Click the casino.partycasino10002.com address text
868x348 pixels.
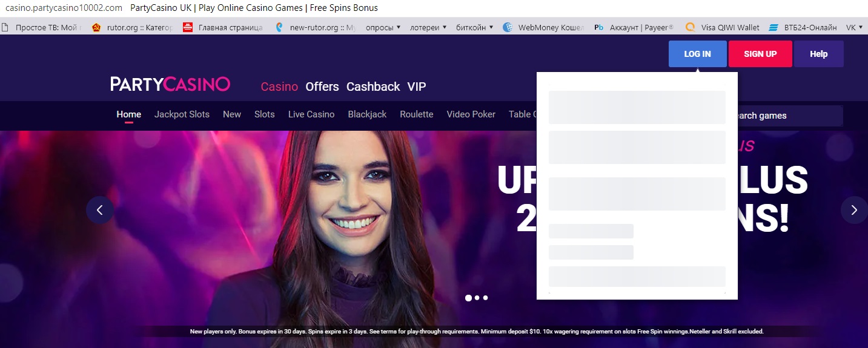[64, 8]
